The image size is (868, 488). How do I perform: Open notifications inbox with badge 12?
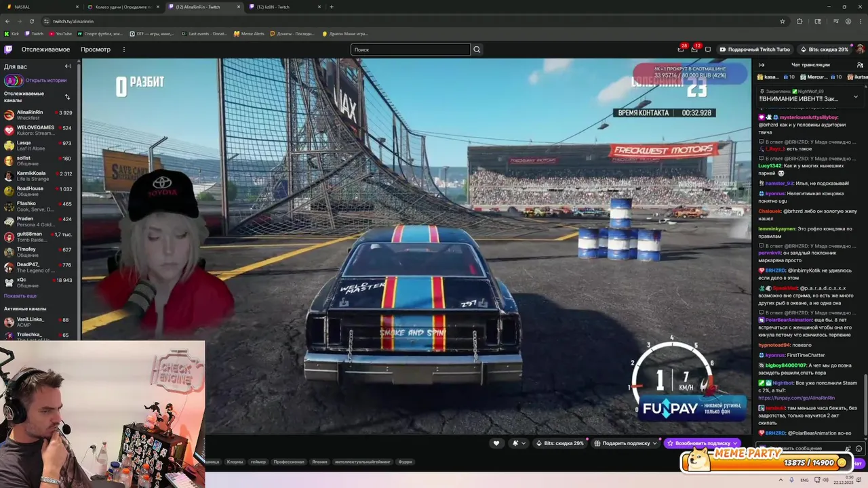click(694, 49)
